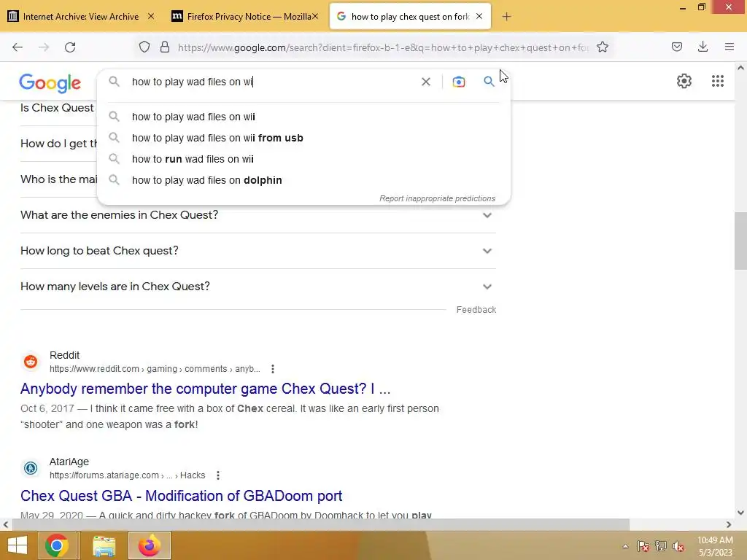
Task: Click the Feedback link
Action: pos(476,310)
